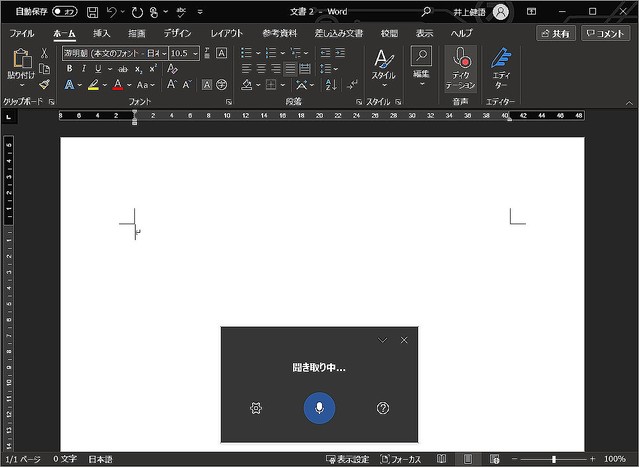This screenshot has height=467, width=639.
Task: Click the Paste clipboard icon
Action: pyautogui.click(x=22, y=58)
